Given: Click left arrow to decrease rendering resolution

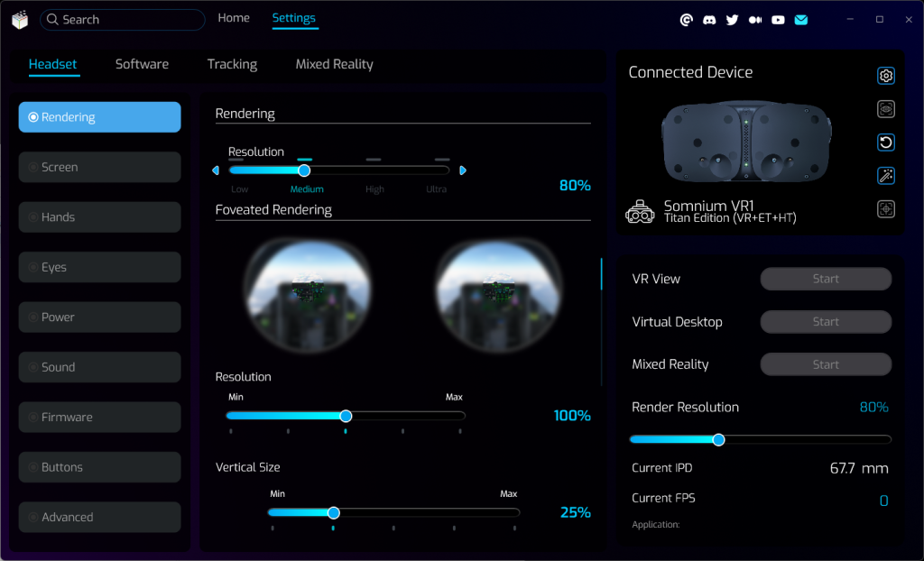Looking at the screenshot, I should [216, 170].
